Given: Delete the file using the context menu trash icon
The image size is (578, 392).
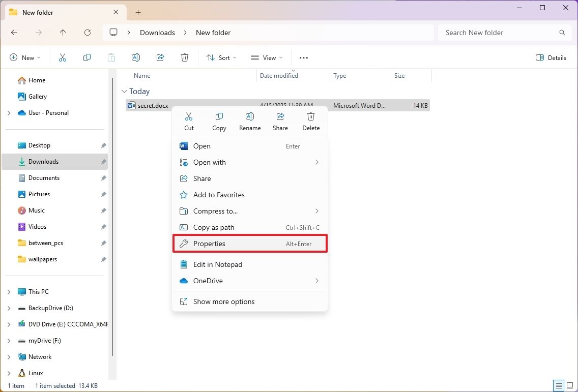Looking at the screenshot, I should (x=310, y=121).
